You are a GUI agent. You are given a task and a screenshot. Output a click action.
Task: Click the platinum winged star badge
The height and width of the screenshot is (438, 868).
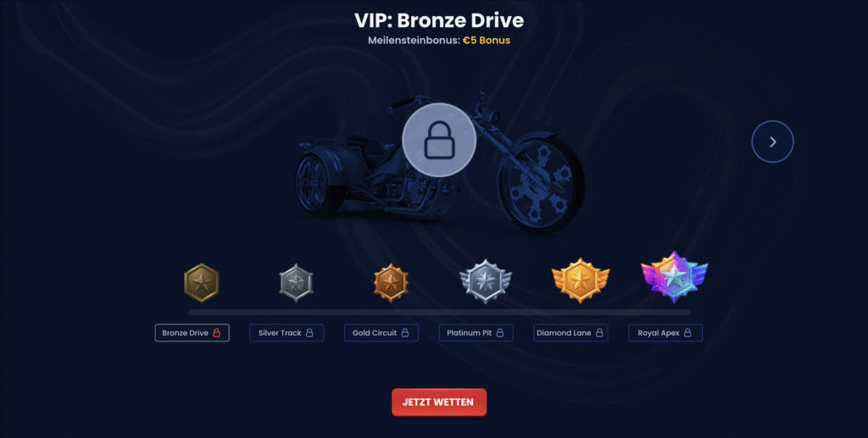[486, 281]
